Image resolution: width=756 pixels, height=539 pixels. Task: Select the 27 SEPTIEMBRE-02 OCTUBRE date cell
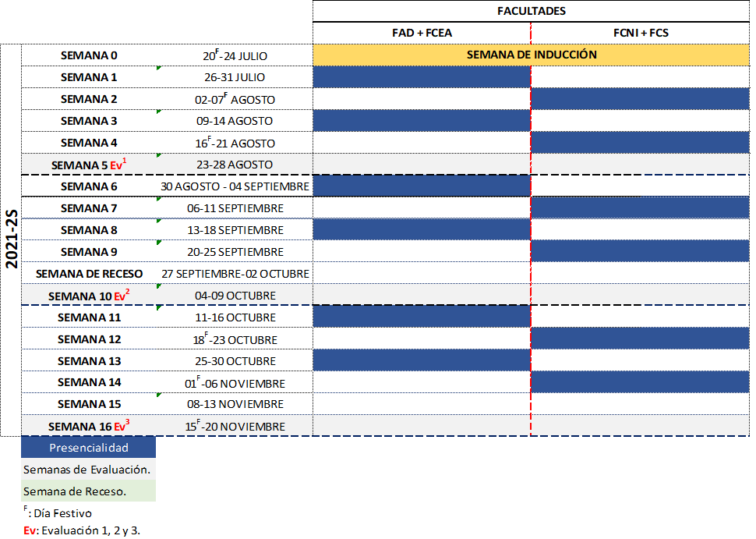click(x=235, y=274)
